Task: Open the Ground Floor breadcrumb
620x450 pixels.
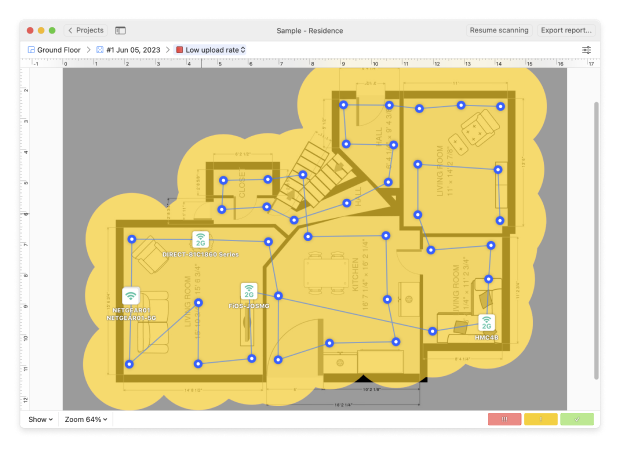Action: pyautogui.click(x=54, y=50)
